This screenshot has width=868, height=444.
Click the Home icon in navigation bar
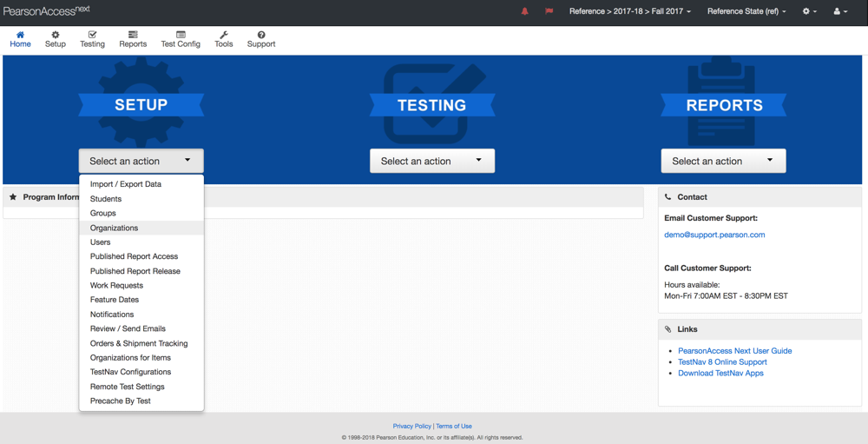pyautogui.click(x=20, y=36)
